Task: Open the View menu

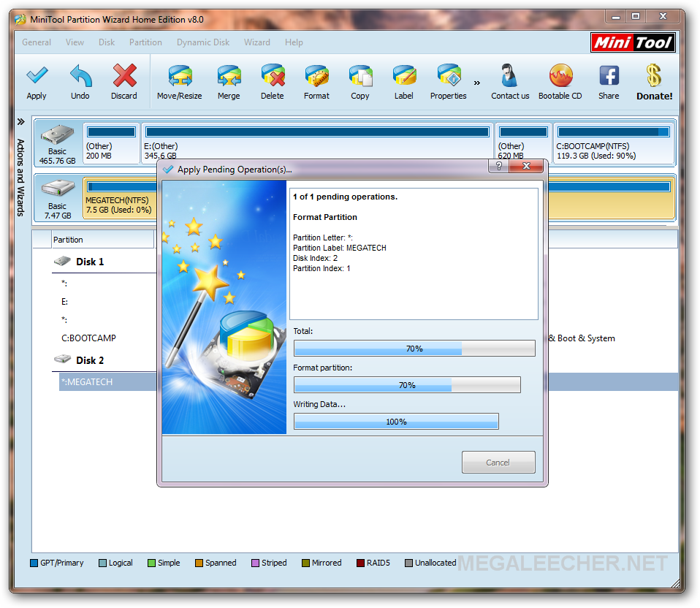Action: coord(75,42)
